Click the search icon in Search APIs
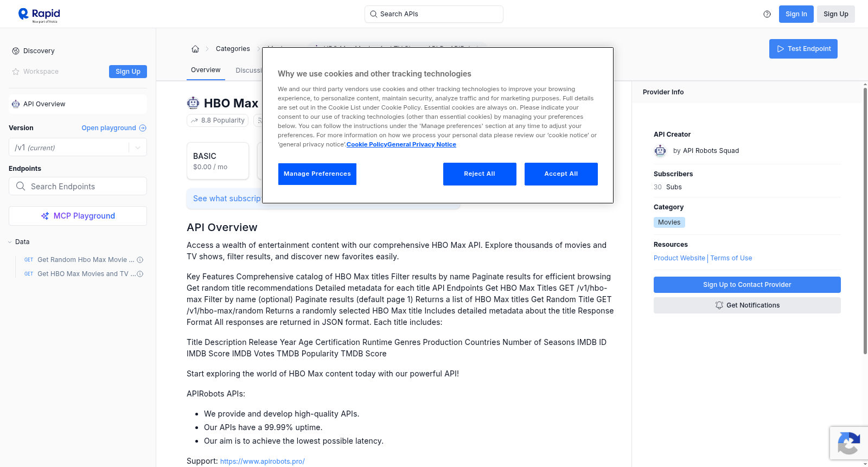Viewport: 868px width, 467px height. pyautogui.click(x=373, y=14)
